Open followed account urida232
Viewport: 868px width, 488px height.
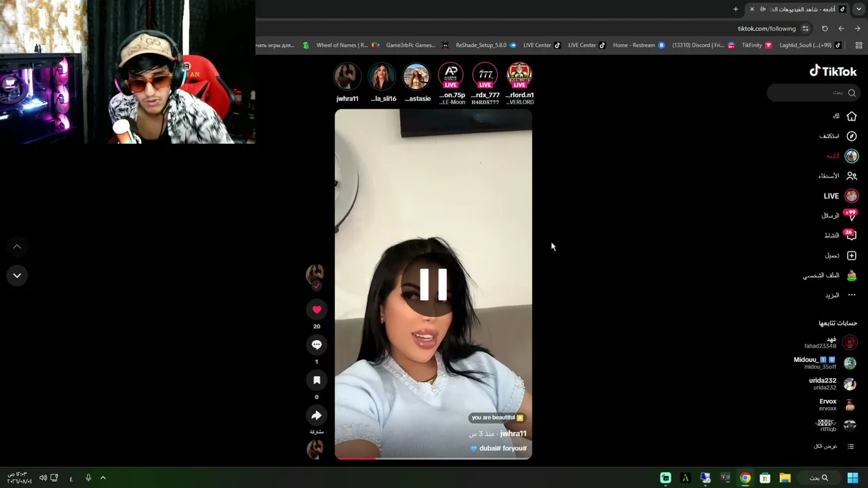pos(833,384)
